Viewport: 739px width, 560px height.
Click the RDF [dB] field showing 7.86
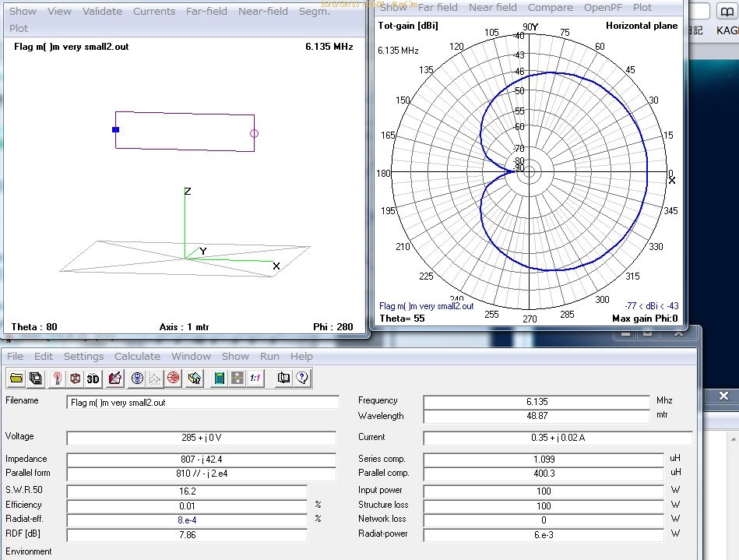187,535
